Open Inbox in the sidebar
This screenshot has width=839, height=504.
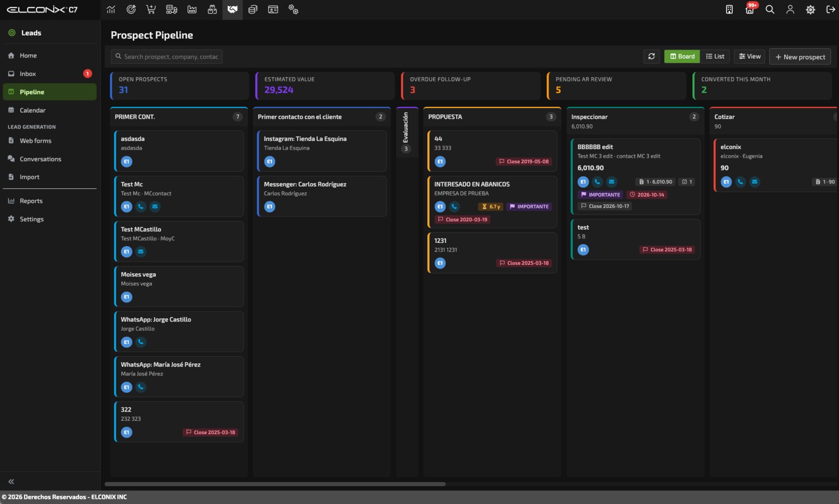tap(50, 74)
